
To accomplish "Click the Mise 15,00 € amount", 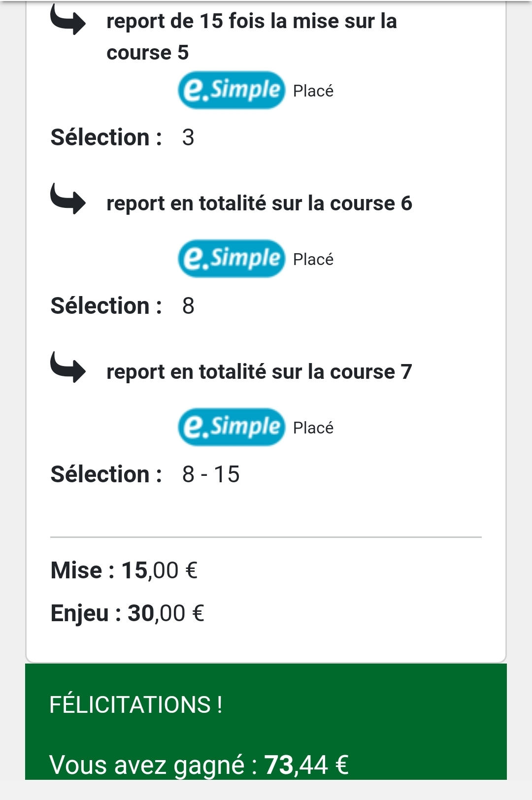I will point(160,570).
